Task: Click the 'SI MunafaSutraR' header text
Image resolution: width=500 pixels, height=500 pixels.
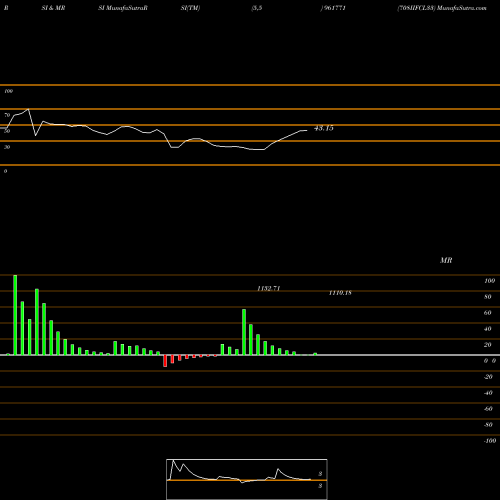Action: pos(123,8)
